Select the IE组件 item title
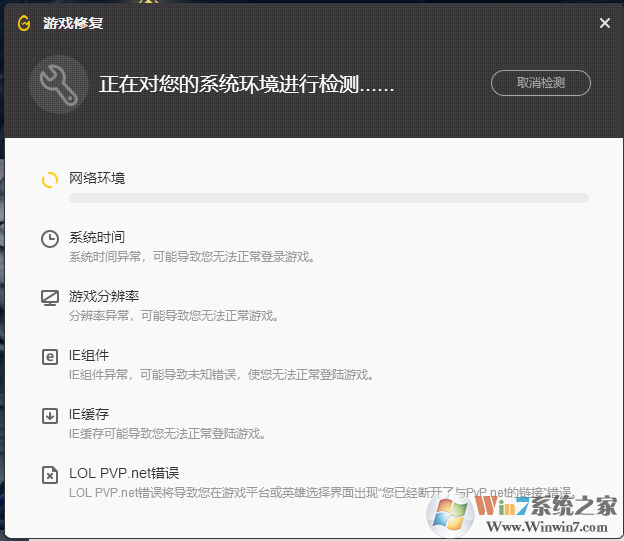Screen dimensions: 624x541 click(x=89, y=355)
